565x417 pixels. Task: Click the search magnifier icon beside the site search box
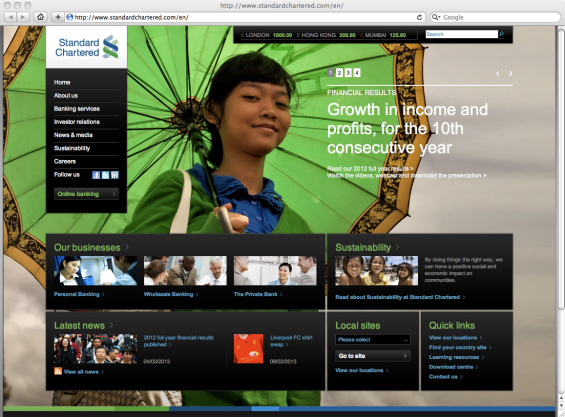click(x=502, y=34)
